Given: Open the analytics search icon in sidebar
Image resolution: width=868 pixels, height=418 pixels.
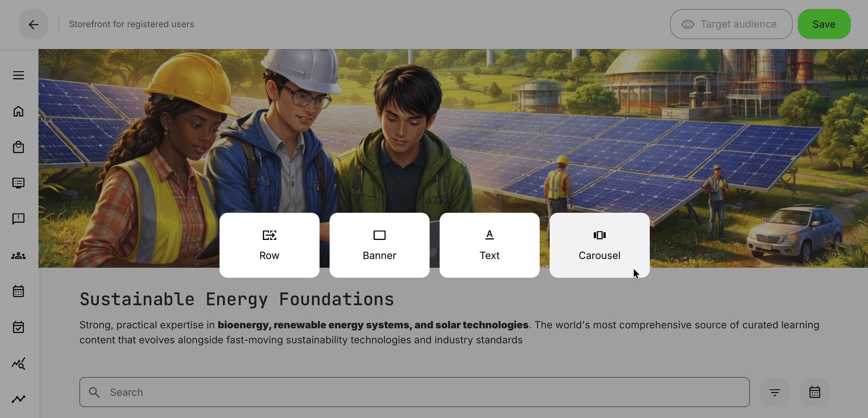Looking at the screenshot, I should click(18, 364).
